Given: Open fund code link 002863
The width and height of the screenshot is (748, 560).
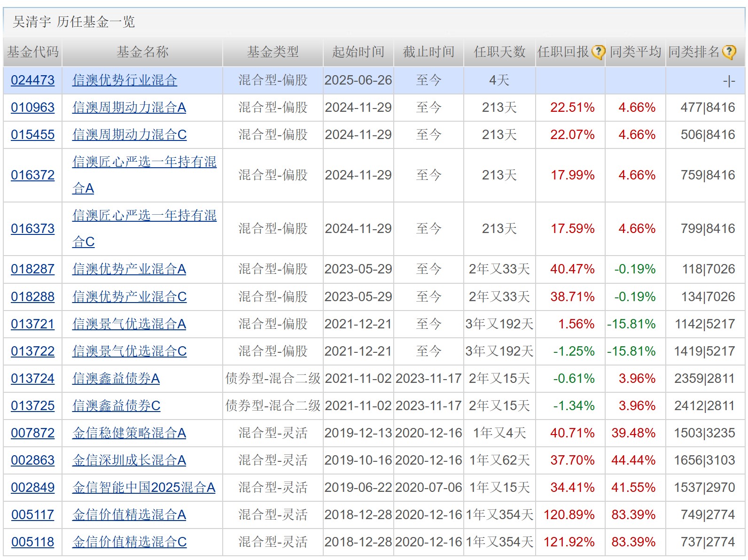Looking at the screenshot, I should pos(32,460).
